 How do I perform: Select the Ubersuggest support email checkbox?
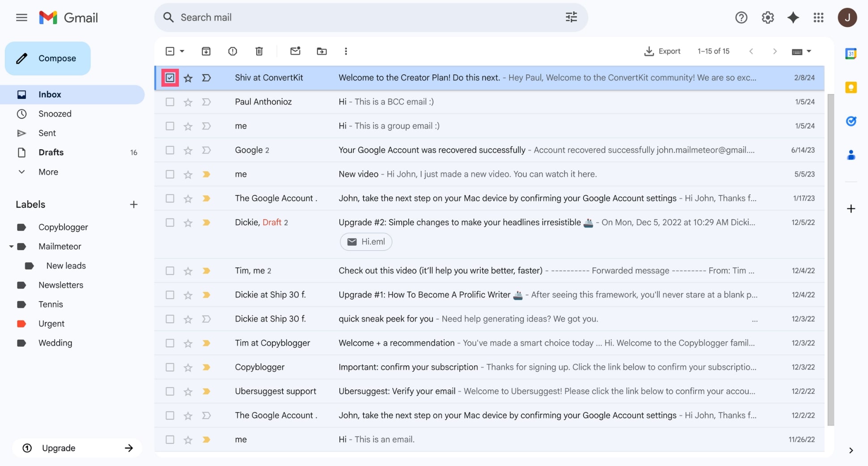[170, 391]
